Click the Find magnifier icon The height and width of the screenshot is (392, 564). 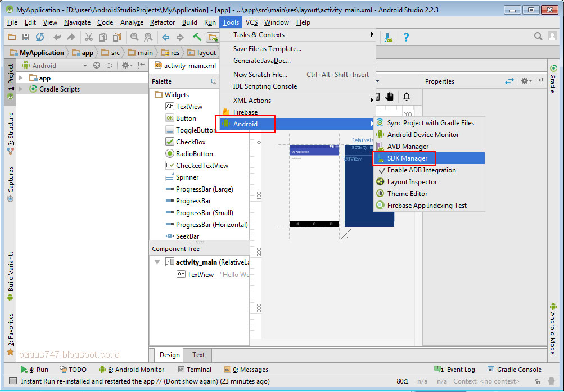pos(134,37)
